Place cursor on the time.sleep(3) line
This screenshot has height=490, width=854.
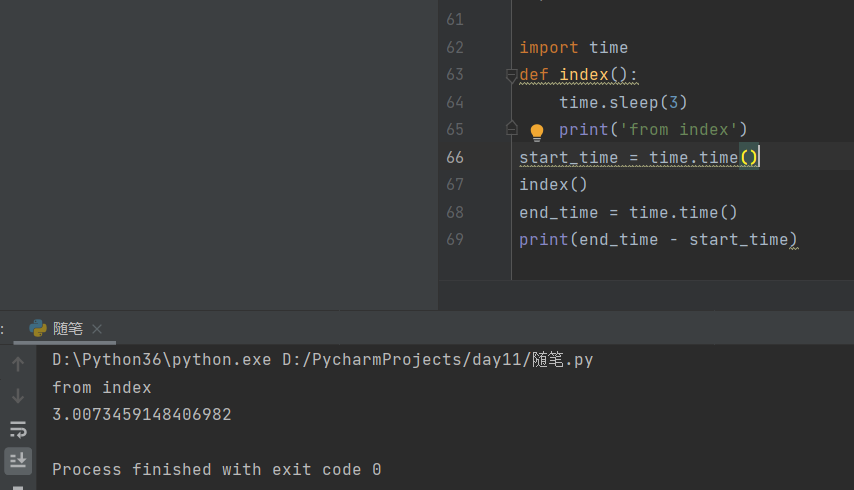click(x=623, y=102)
